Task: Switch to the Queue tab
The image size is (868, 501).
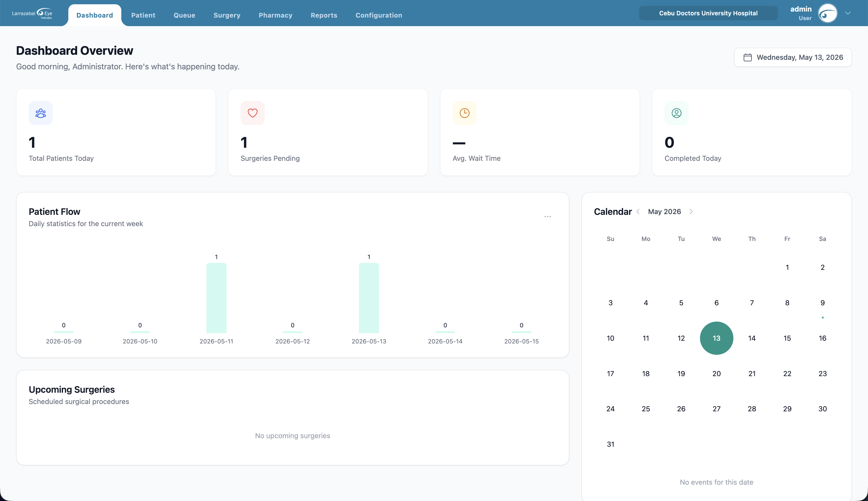Action: 184,15
